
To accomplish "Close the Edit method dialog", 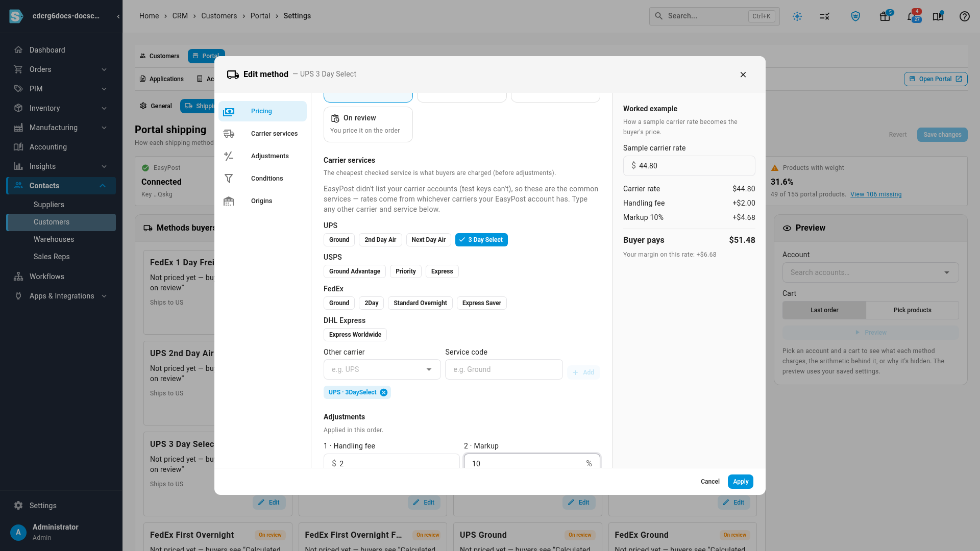I will (x=743, y=74).
